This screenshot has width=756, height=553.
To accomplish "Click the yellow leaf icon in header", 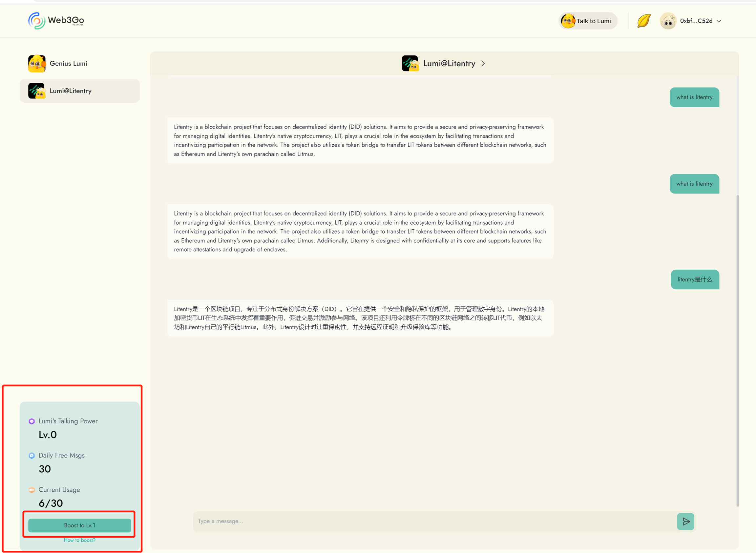I will tap(644, 21).
